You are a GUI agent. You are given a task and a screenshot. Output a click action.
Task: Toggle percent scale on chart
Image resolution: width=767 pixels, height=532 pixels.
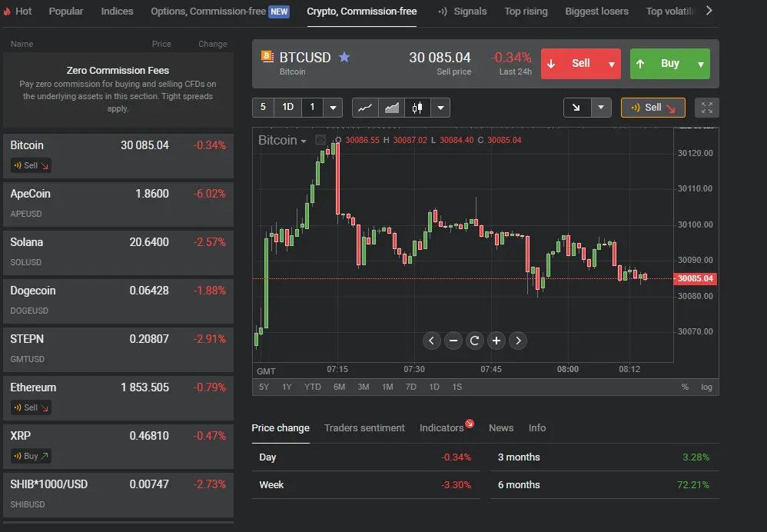pos(685,387)
